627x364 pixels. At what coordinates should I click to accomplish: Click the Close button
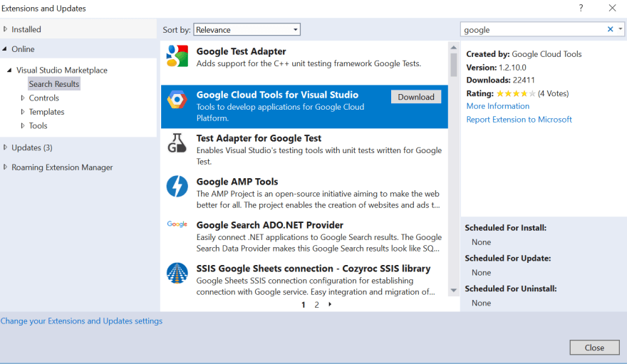[595, 348]
